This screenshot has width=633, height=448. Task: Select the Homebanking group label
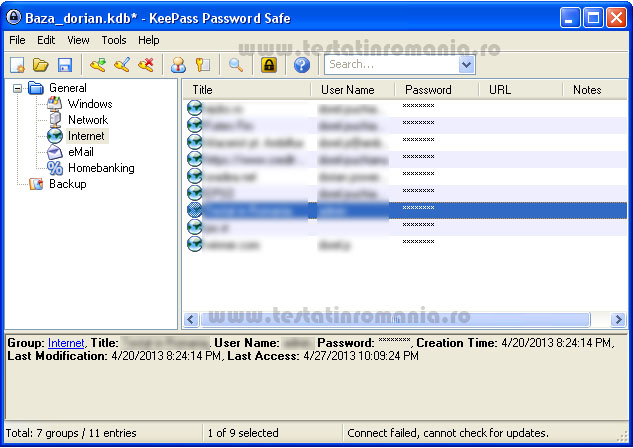click(x=101, y=168)
